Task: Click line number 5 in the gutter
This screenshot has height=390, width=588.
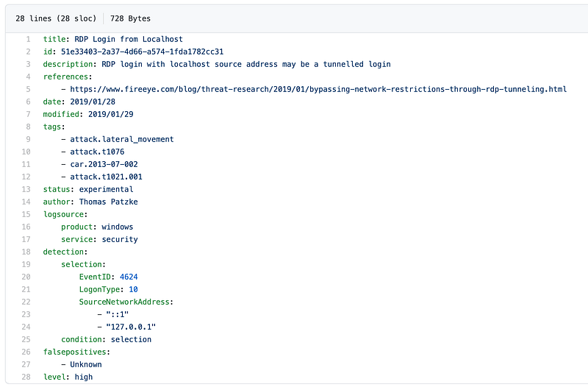Action: tap(27, 89)
